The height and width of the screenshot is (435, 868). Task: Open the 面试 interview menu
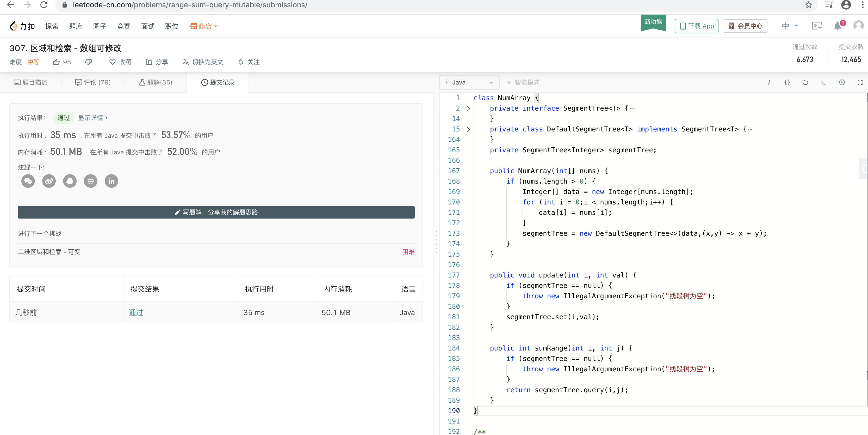tap(147, 26)
